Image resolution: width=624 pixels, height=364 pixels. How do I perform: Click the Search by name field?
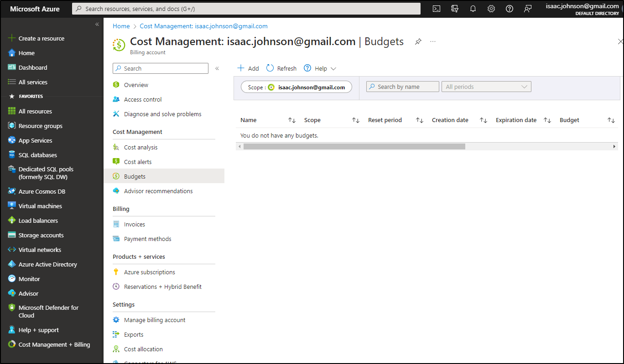(403, 87)
